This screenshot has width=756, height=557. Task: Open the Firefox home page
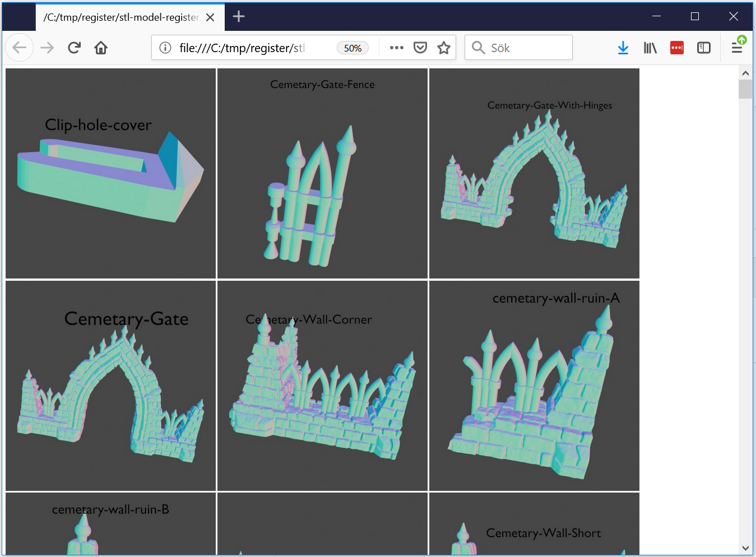[101, 48]
